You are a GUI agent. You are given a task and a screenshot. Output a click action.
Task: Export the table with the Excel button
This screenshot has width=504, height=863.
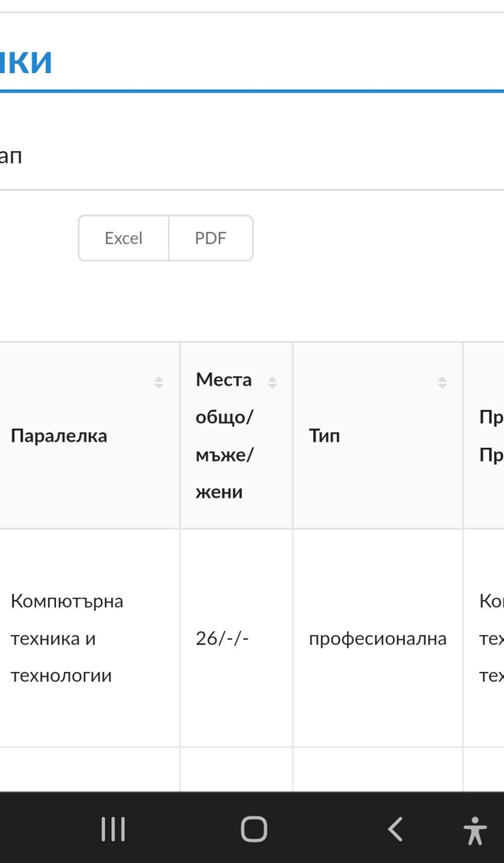point(124,238)
